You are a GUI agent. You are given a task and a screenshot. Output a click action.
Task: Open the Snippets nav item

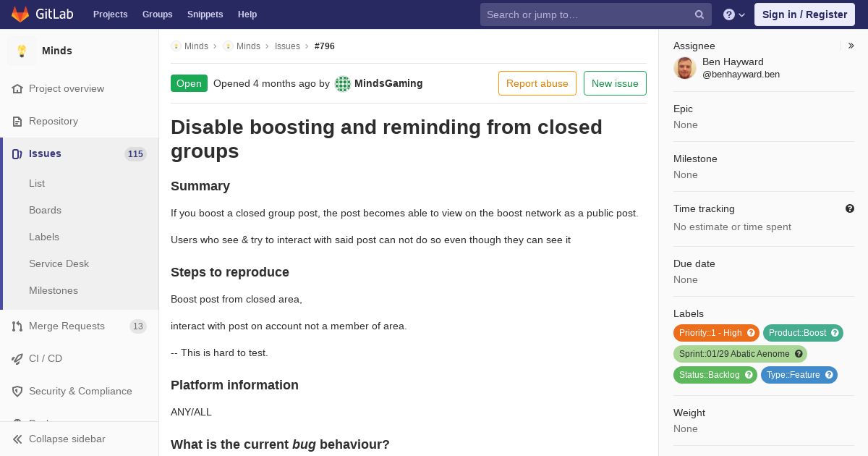[205, 14]
